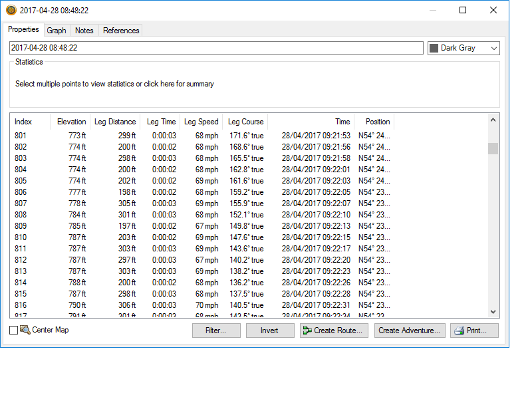Image resolution: width=532 pixels, height=399 pixels.
Task: Click the track name input field
Action: tap(216, 48)
